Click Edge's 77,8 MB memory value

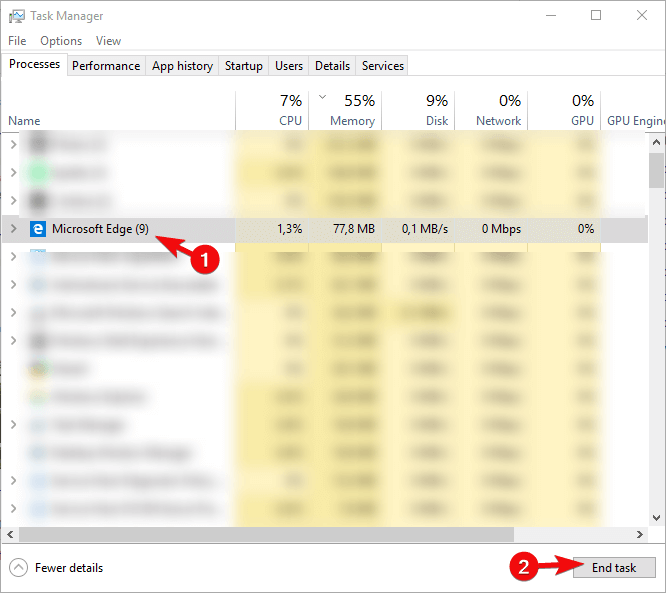pos(354,229)
